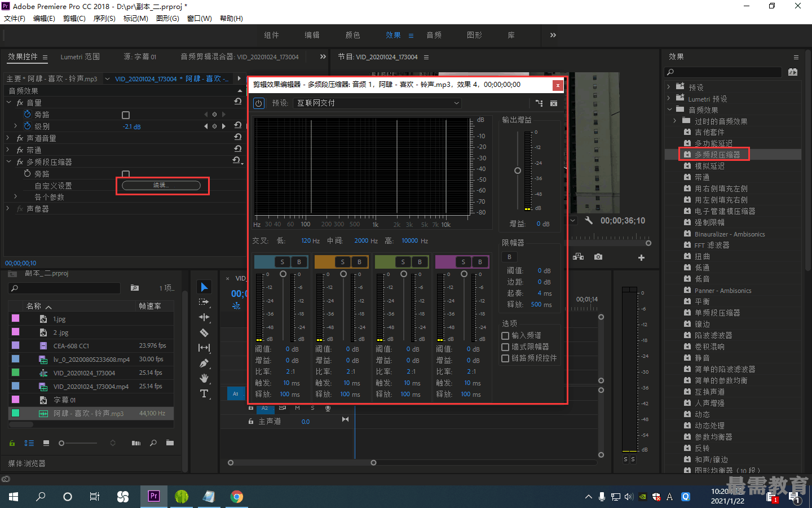Image resolution: width=812 pixels, height=508 pixels.
Task: Expand the 声像器 effect
Action: 8,208
